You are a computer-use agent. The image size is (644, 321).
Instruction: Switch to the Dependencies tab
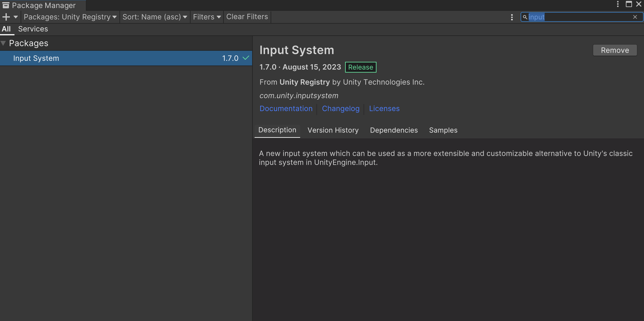[x=394, y=130]
